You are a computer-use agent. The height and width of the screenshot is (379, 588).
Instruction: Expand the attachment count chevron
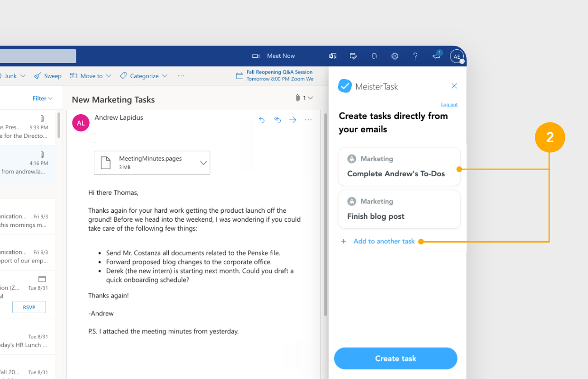click(311, 98)
